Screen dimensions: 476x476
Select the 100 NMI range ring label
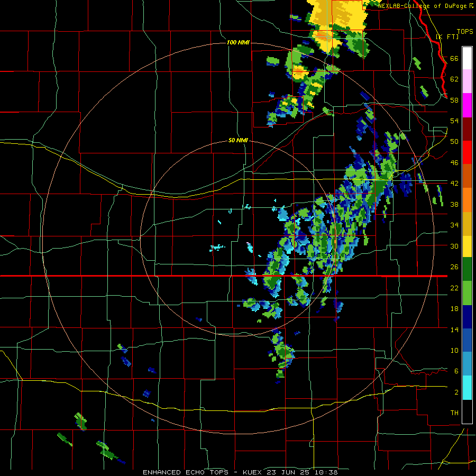[x=238, y=42]
